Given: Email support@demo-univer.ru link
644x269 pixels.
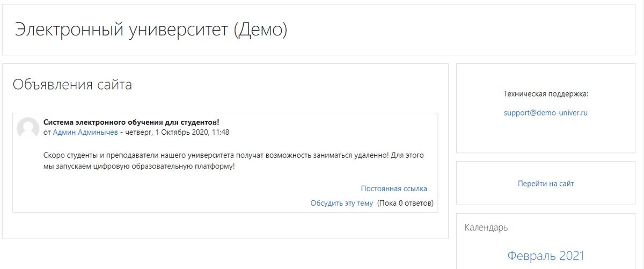Looking at the screenshot, I should tap(546, 113).
